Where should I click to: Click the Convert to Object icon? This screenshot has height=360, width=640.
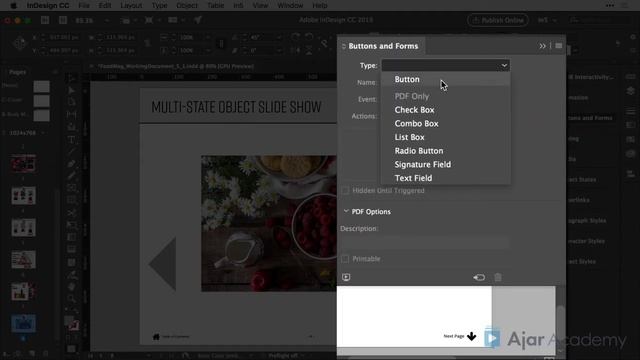click(x=479, y=278)
